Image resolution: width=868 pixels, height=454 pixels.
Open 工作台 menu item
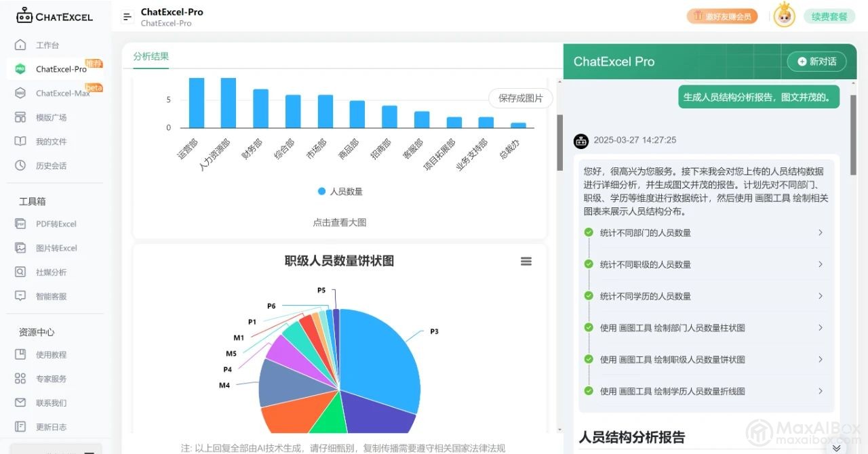pos(47,45)
